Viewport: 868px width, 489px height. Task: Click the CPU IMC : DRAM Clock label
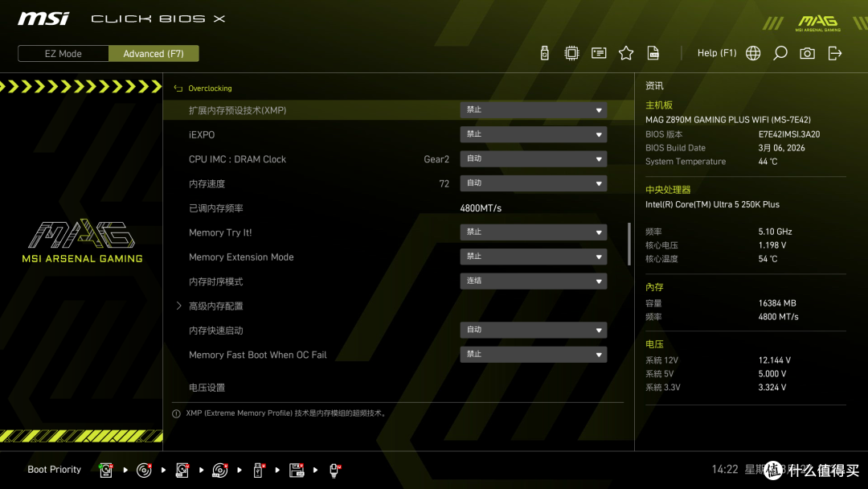click(x=237, y=159)
